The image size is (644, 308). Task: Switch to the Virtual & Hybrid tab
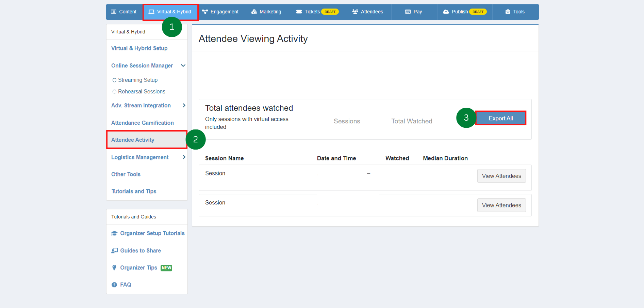[x=170, y=12]
